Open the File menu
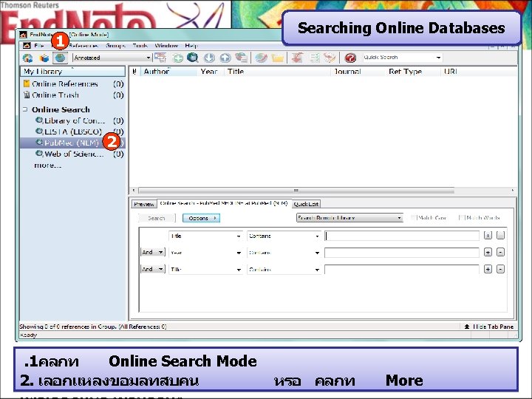The image size is (532, 399). pyautogui.click(x=39, y=46)
